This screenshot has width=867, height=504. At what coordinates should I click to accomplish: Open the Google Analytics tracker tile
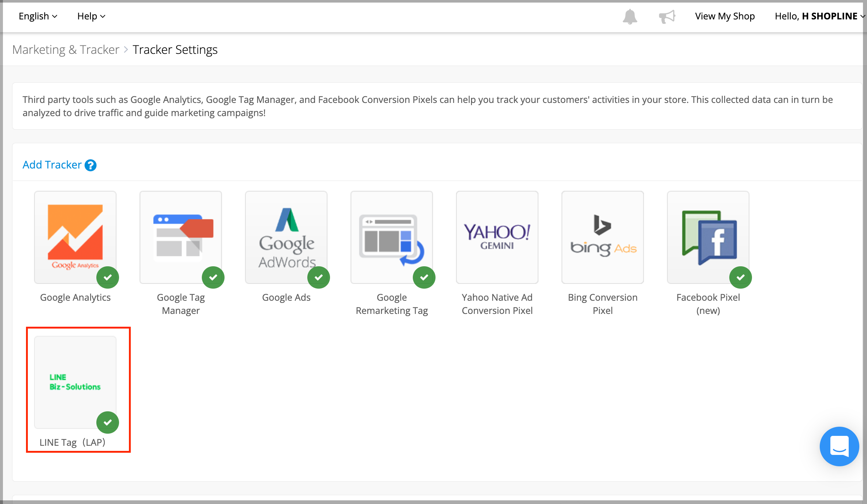pyautogui.click(x=75, y=237)
